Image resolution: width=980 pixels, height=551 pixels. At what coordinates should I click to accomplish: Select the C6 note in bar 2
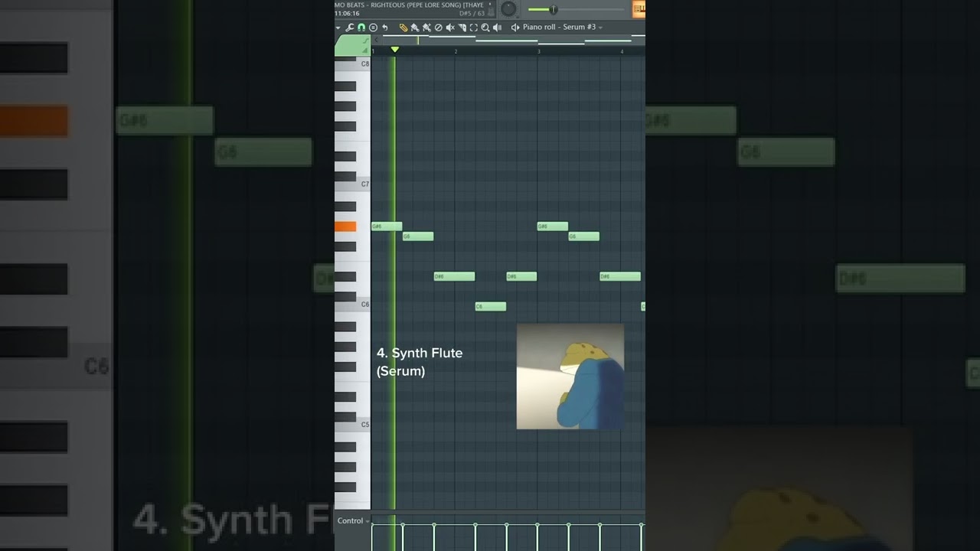pos(491,307)
